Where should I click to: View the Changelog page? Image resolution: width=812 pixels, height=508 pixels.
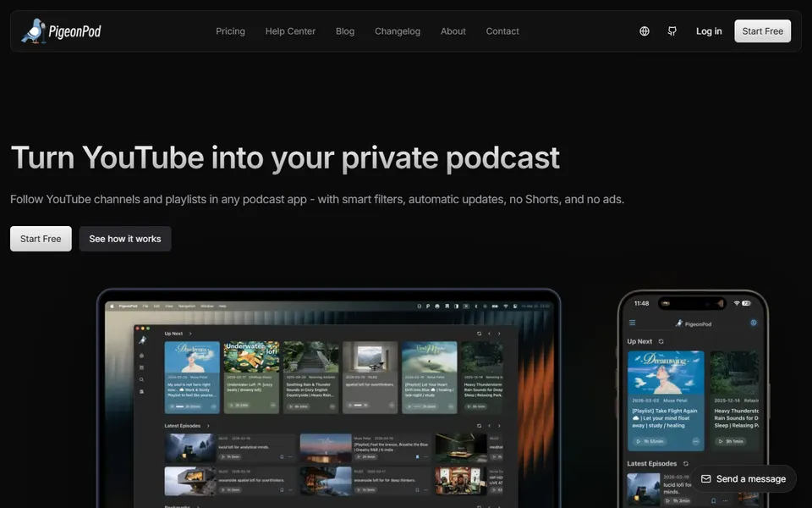pyautogui.click(x=398, y=31)
